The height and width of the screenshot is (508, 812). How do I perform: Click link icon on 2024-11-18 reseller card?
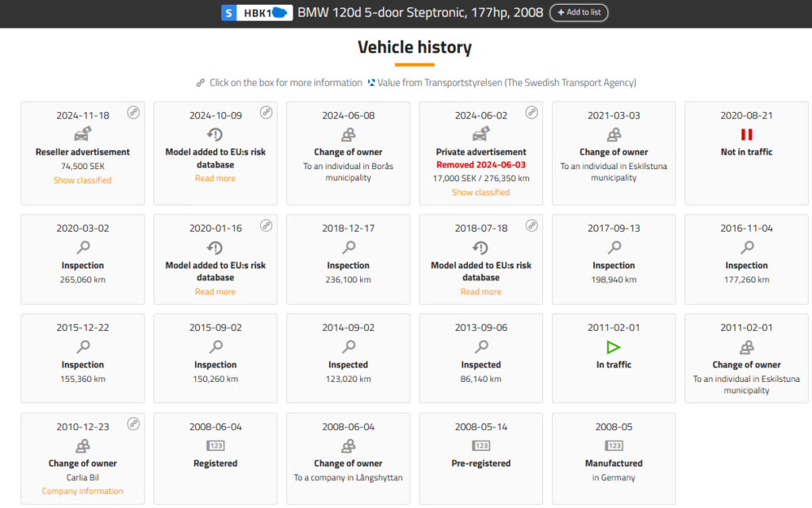click(133, 113)
